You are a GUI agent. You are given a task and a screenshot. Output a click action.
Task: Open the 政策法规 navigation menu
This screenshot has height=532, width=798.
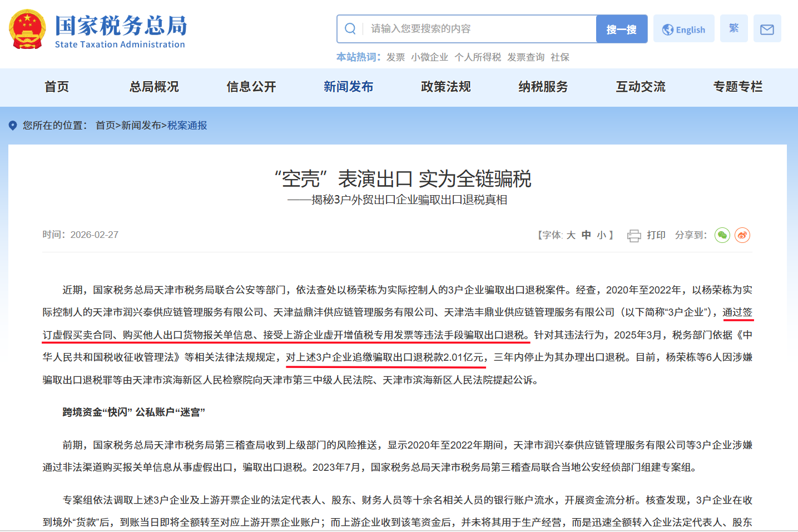click(x=445, y=87)
